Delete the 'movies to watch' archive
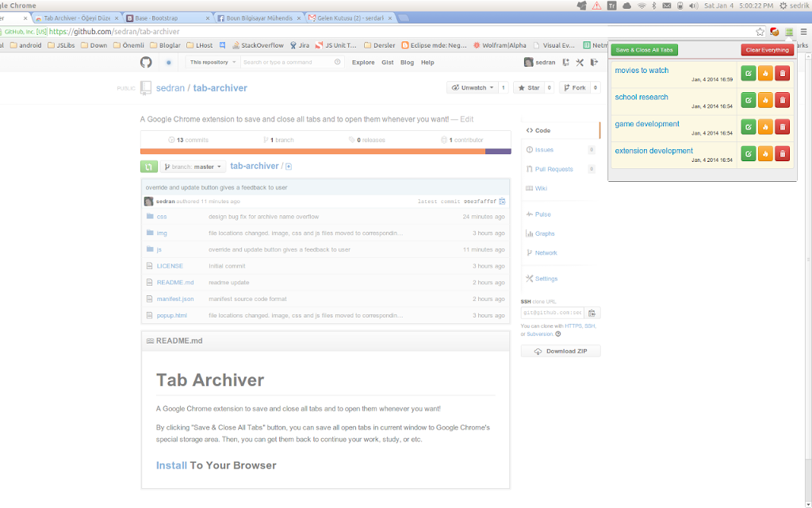This screenshot has height=508, width=812. [x=783, y=73]
